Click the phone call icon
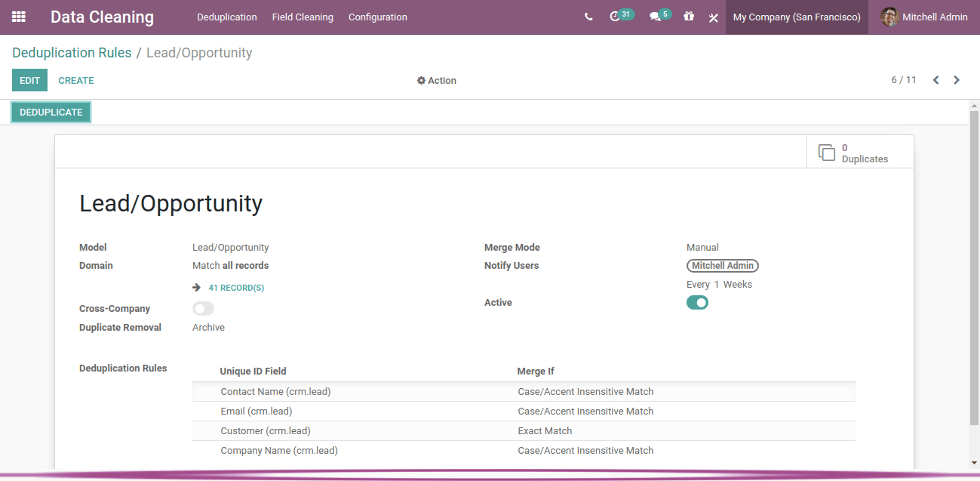Image resolution: width=980 pixels, height=481 pixels. coord(588,17)
